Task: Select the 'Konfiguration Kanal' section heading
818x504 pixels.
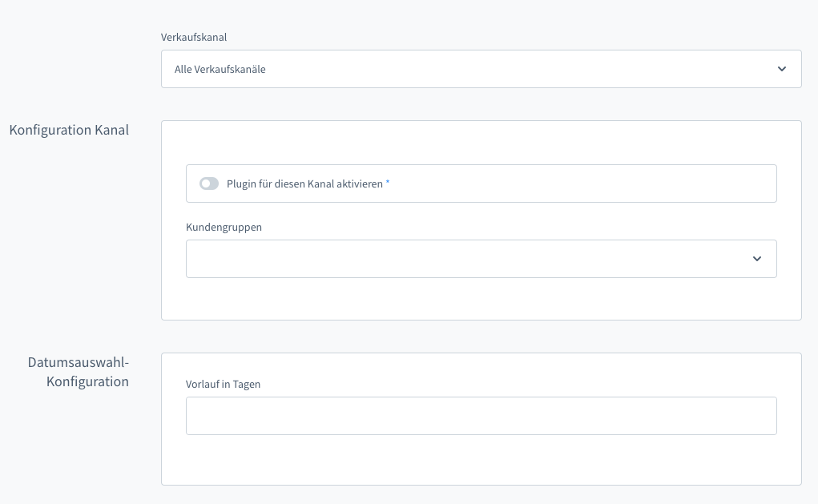Action: [x=69, y=130]
